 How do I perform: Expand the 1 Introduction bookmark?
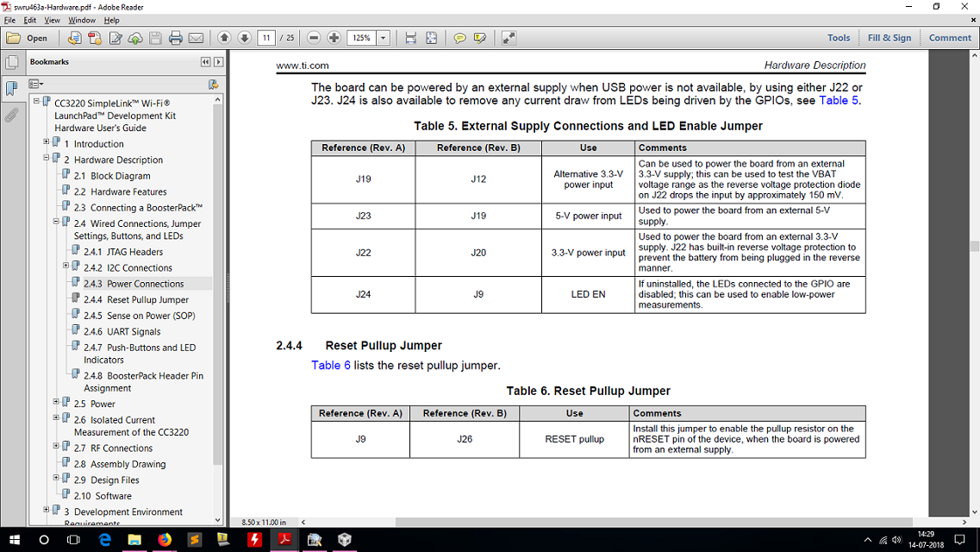pyautogui.click(x=47, y=142)
